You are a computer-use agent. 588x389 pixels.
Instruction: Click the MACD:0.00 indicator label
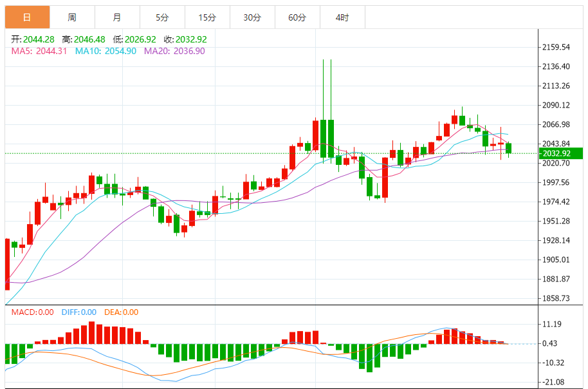32,312
